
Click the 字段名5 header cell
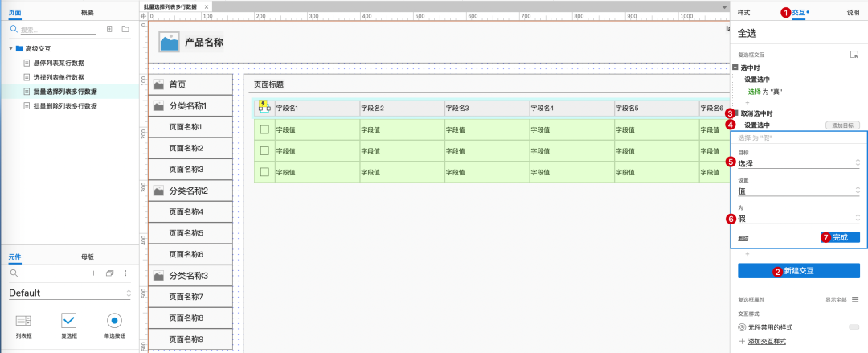(657, 109)
